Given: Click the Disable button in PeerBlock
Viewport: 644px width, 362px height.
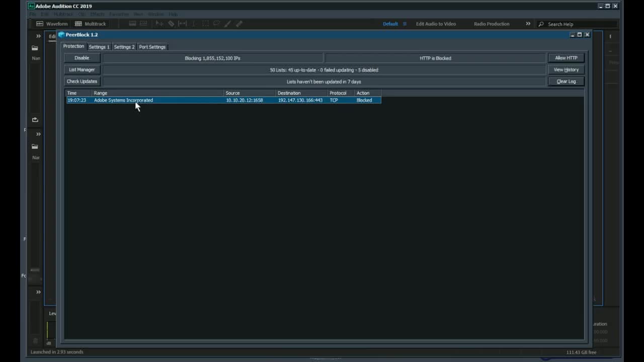Looking at the screenshot, I should pyautogui.click(x=82, y=58).
